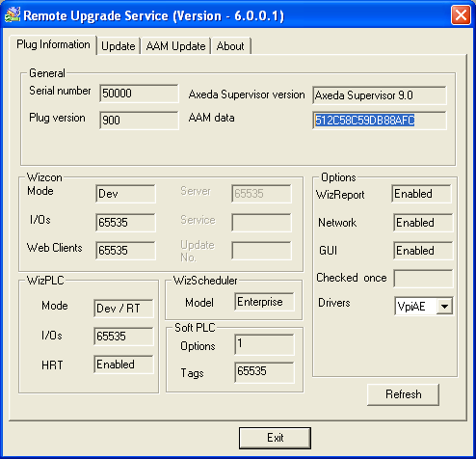476x459 pixels.
Task: Click the Exit button
Action: click(x=275, y=438)
